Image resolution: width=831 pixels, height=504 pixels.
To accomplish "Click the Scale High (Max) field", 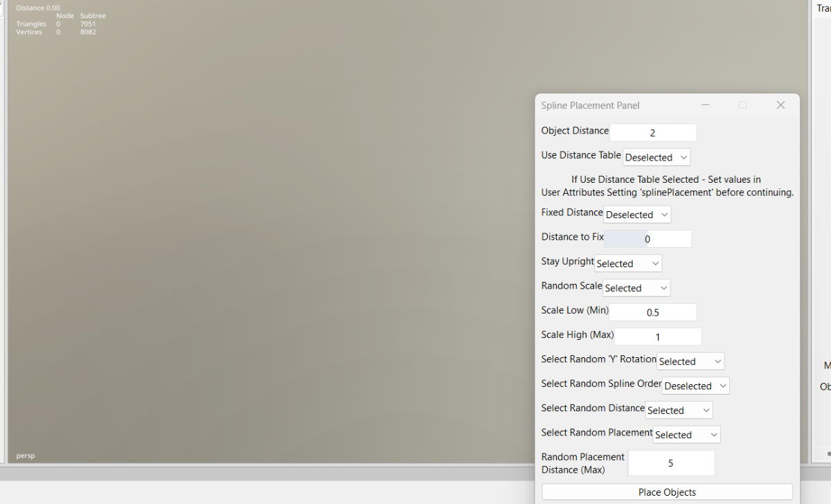I will [658, 336].
